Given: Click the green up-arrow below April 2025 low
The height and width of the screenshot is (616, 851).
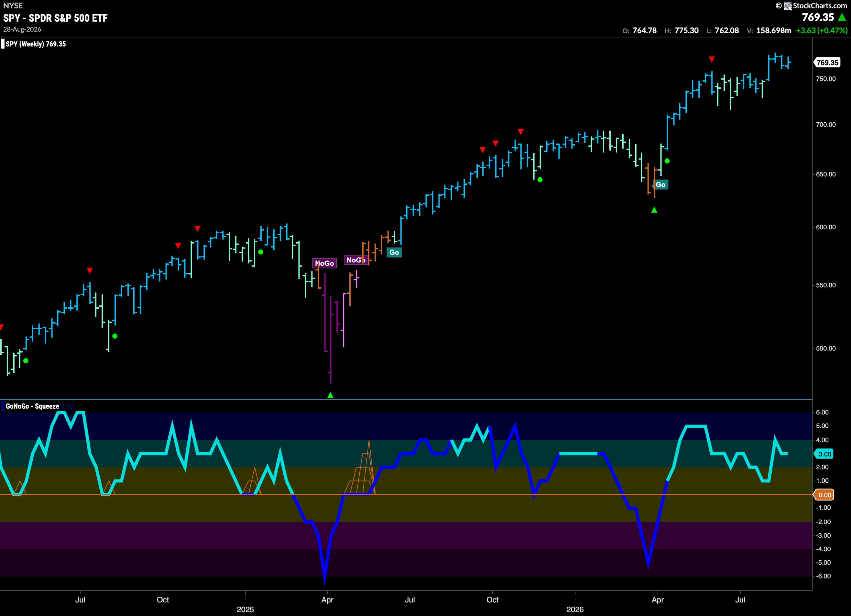Looking at the screenshot, I should click(x=330, y=395).
